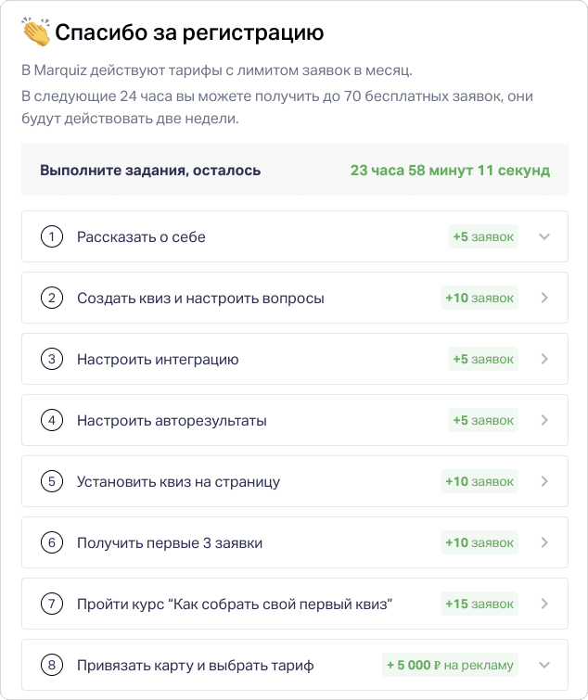Click the step 7 number circle
The width and height of the screenshot is (588, 700).
click(51, 604)
